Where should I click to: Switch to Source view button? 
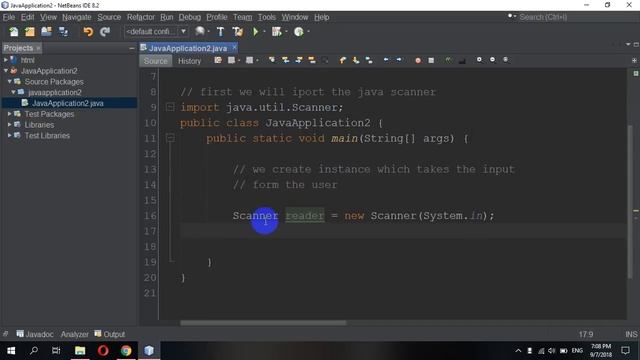pos(156,61)
